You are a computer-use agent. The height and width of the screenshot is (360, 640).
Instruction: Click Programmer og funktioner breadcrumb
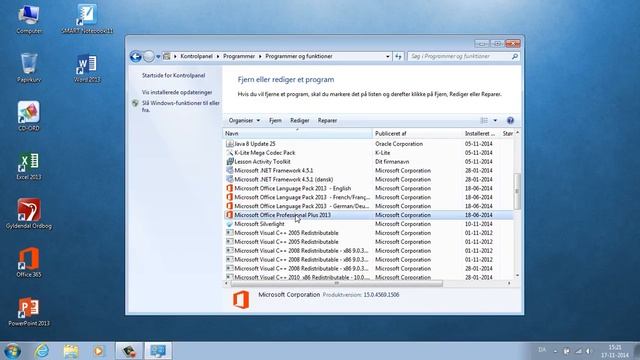click(299, 56)
